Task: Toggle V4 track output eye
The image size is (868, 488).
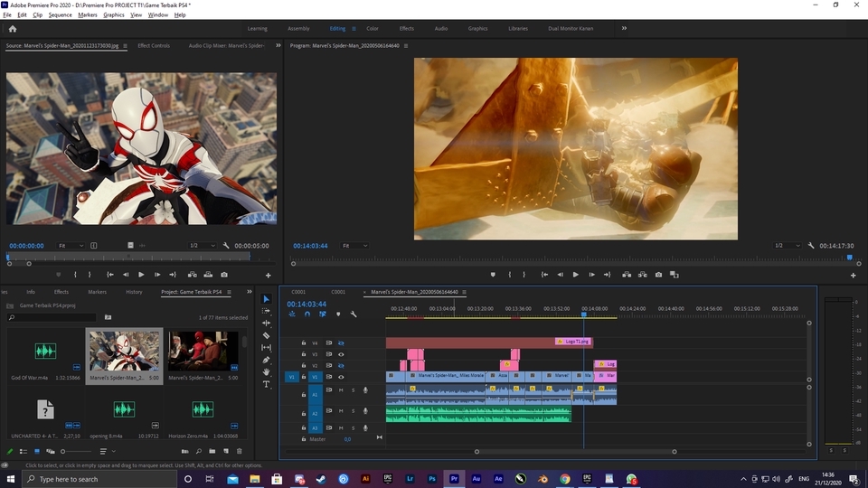Action: point(341,343)
